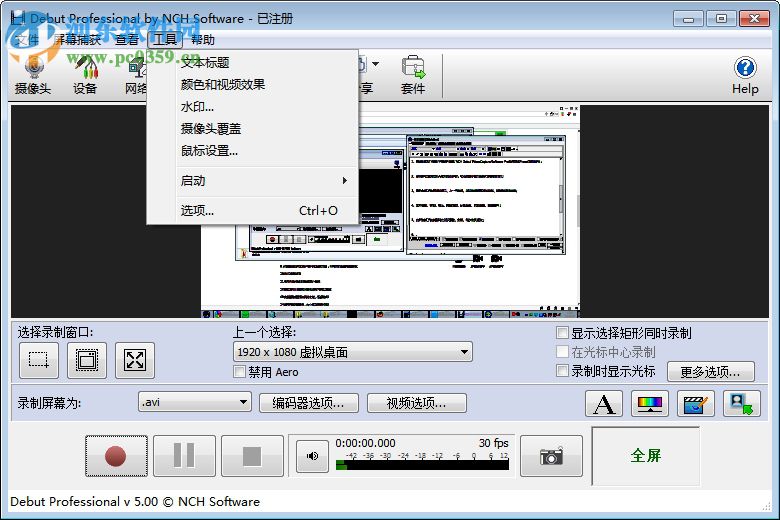Open the .avi format dropdown

pyautogui.click(x=195, y=402)
